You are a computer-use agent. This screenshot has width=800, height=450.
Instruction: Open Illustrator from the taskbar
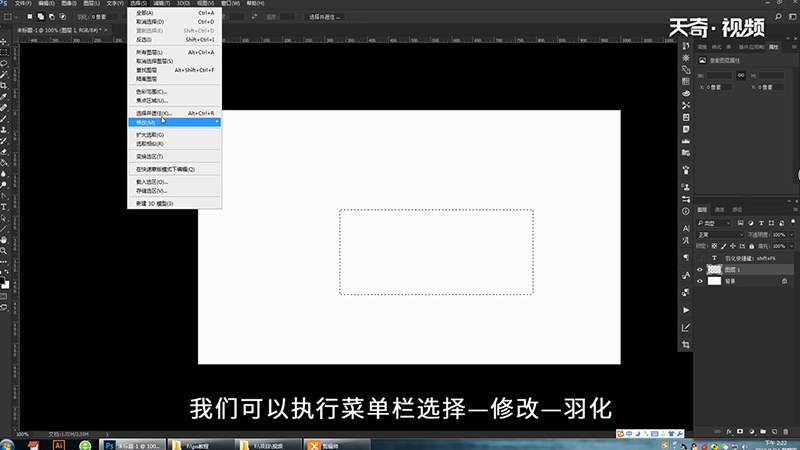click(x=58, y=445)
